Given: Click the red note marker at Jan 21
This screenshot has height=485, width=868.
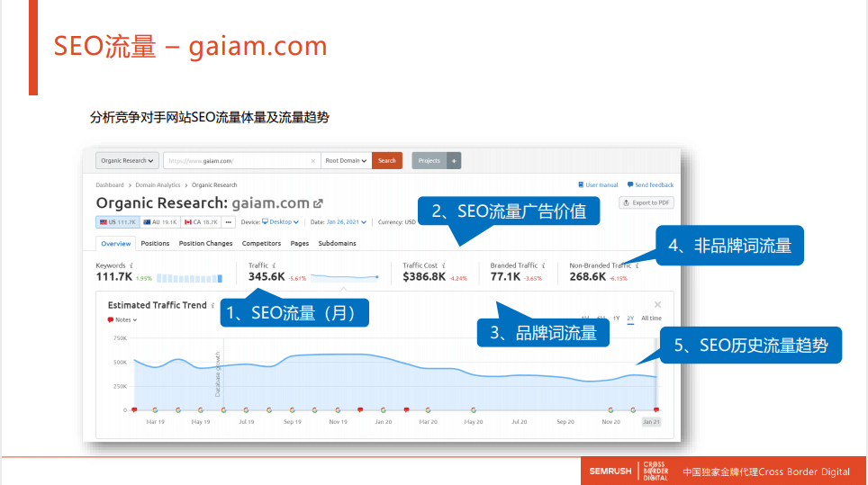Looking at the screenshot, I should click(x=656, y=410).
